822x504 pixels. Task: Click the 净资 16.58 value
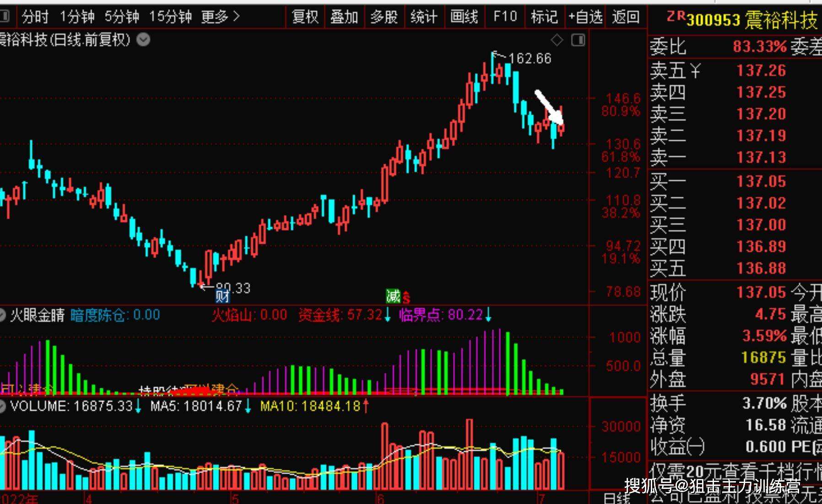pyautogui.click(x=766, y=425)
